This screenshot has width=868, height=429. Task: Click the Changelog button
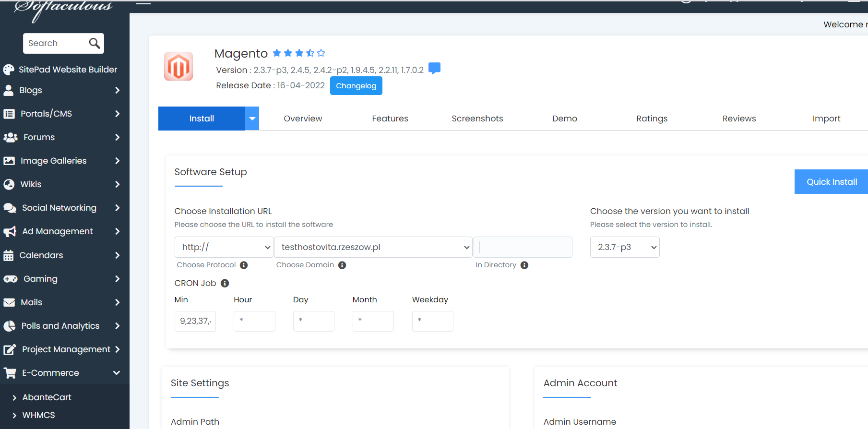(x=356, y=86)
